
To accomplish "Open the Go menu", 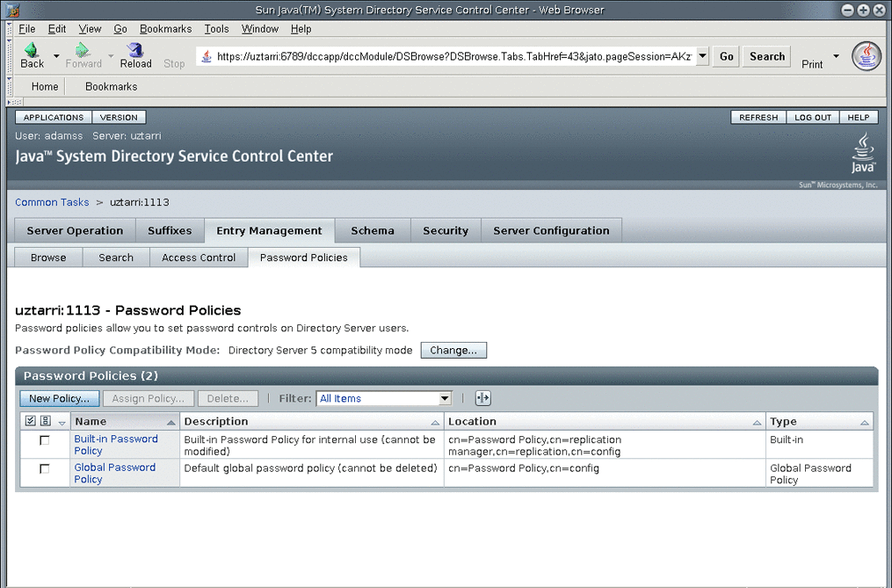I will [120, 28].
